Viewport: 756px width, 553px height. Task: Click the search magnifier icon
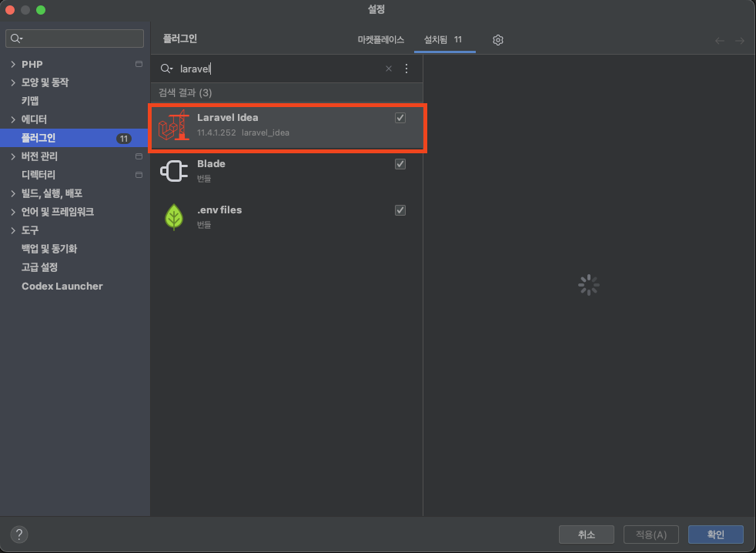click(166, 69)
